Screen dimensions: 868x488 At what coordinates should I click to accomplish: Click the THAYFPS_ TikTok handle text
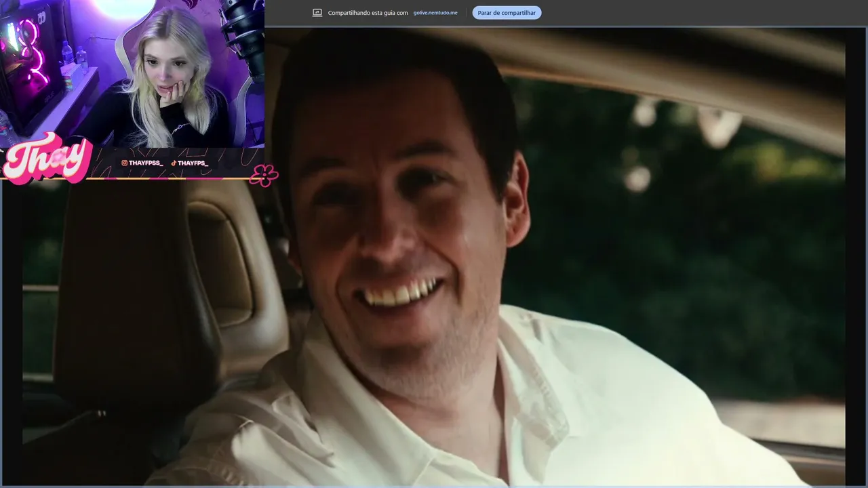193,163
